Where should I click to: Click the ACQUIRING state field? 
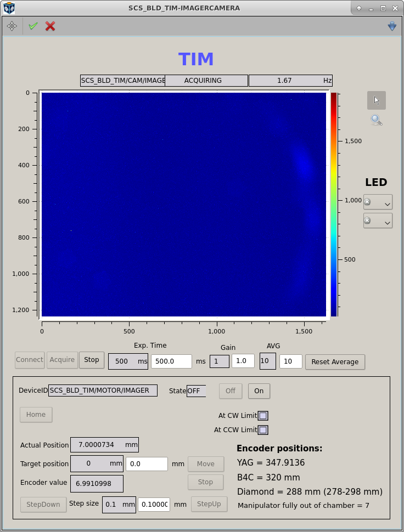206,81
